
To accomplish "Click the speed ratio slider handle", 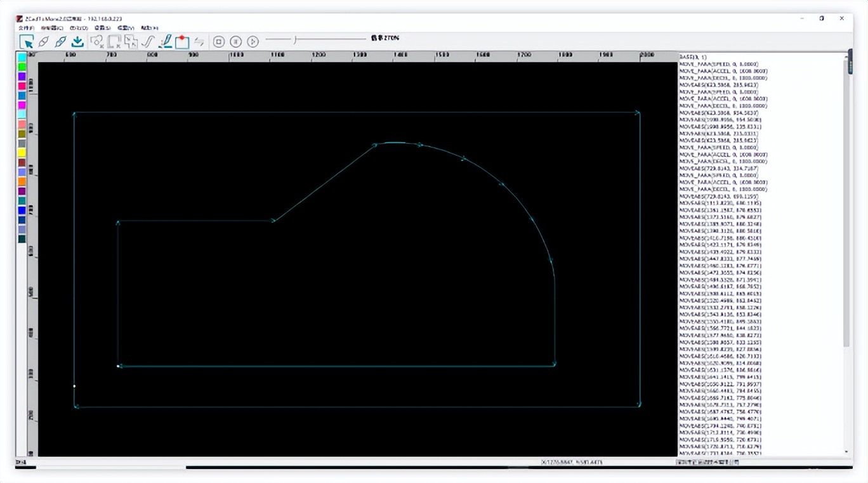I will pos(295,40).
